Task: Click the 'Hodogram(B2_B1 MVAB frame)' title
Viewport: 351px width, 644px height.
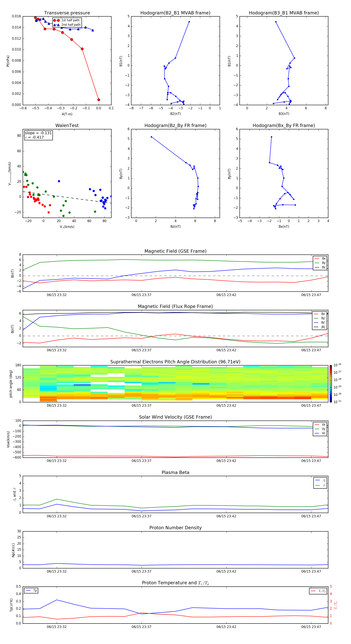Action: 175,13
